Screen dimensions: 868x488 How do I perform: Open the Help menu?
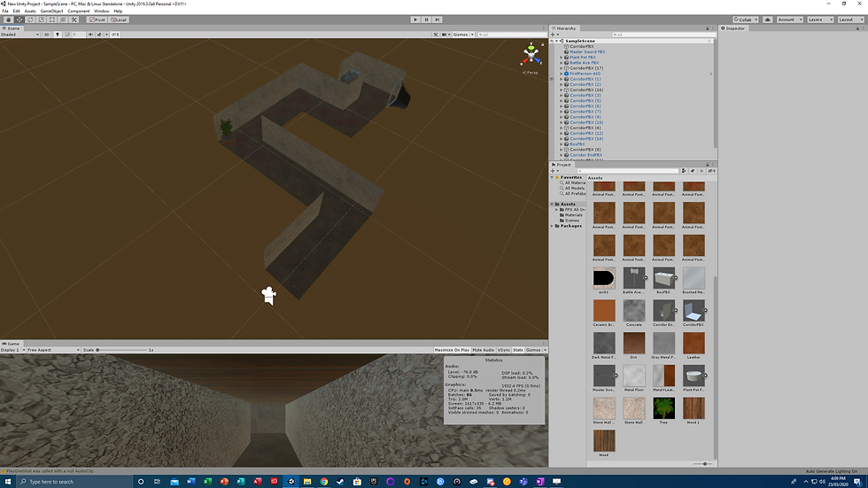point(118,11)
